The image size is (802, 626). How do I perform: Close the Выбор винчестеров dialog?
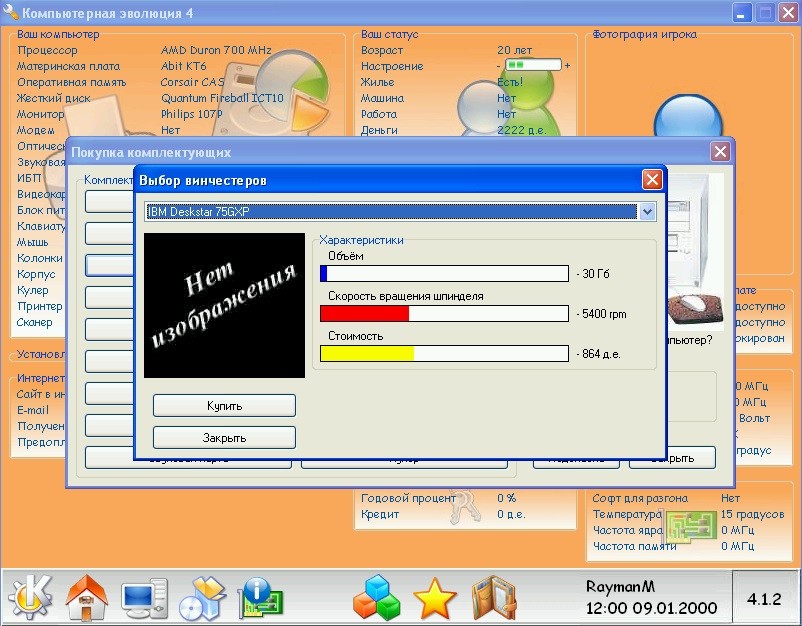coord(652,180)
